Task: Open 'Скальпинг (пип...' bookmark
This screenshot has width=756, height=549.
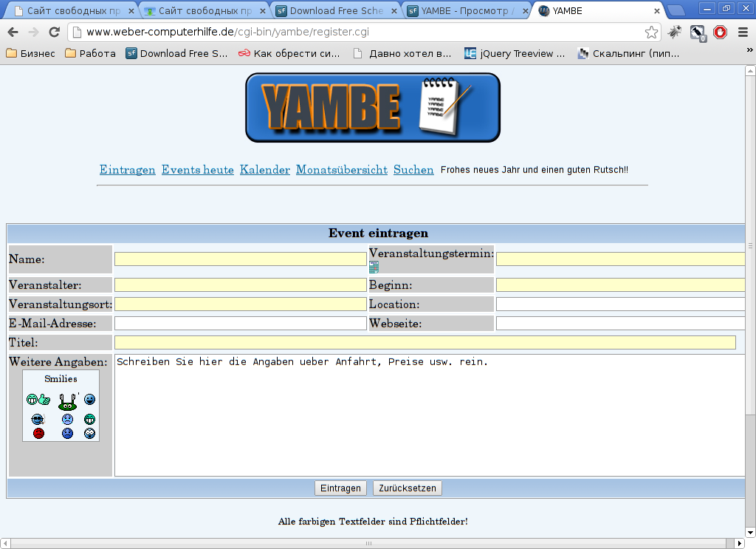Action: (x=629, y=53)
